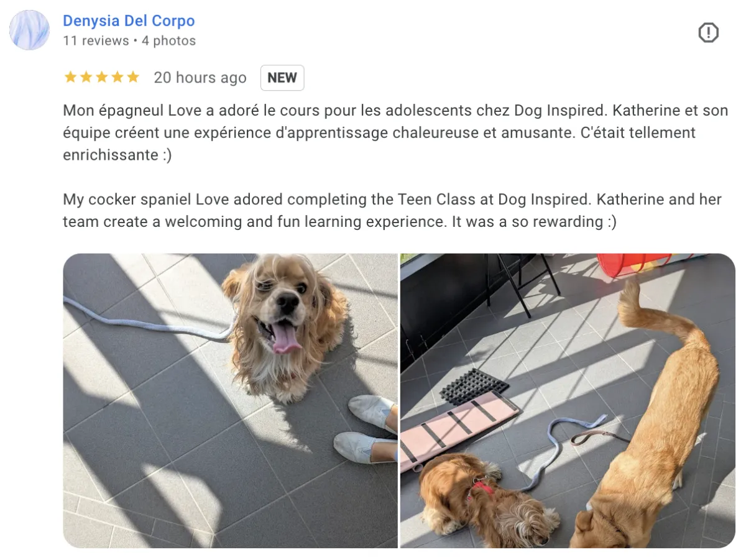Click the "11 reviews" text

96,41
